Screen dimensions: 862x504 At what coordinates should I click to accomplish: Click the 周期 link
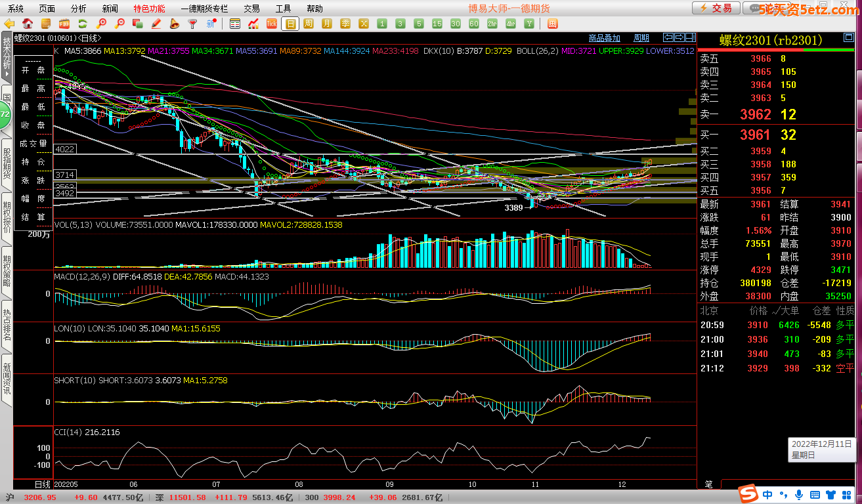coord(641,38)
